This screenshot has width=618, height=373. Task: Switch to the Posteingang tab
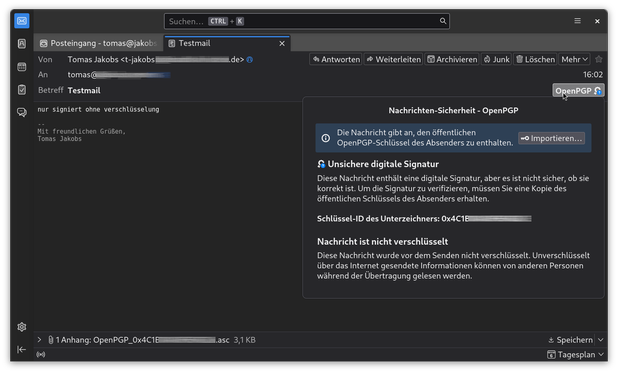[x=98, y=43]
